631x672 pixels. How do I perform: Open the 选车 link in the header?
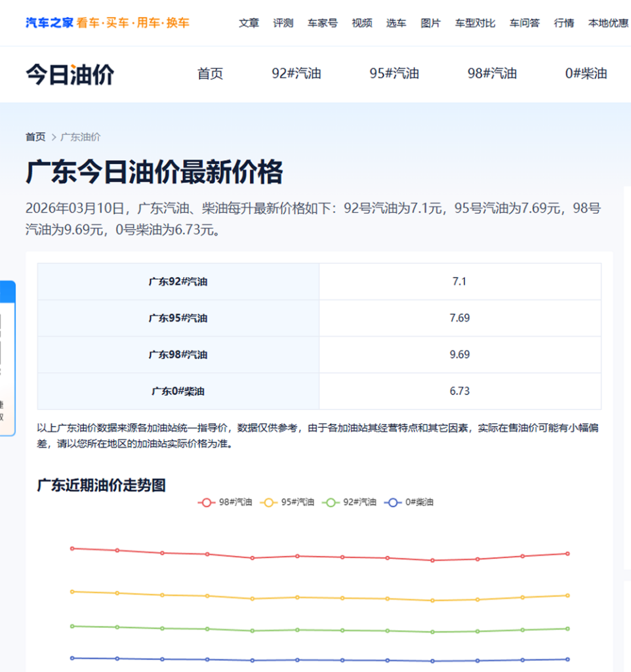tap(396, 23)
